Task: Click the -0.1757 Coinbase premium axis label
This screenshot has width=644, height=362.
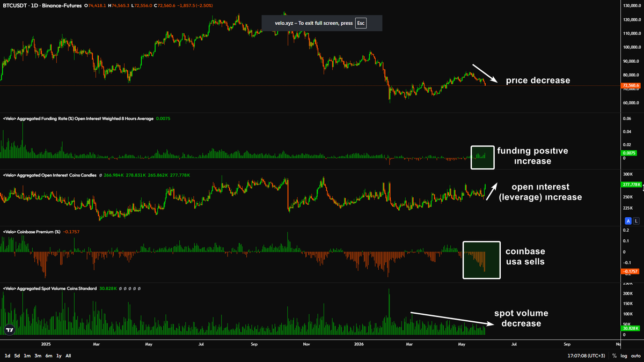Action: tap(630, 271)
